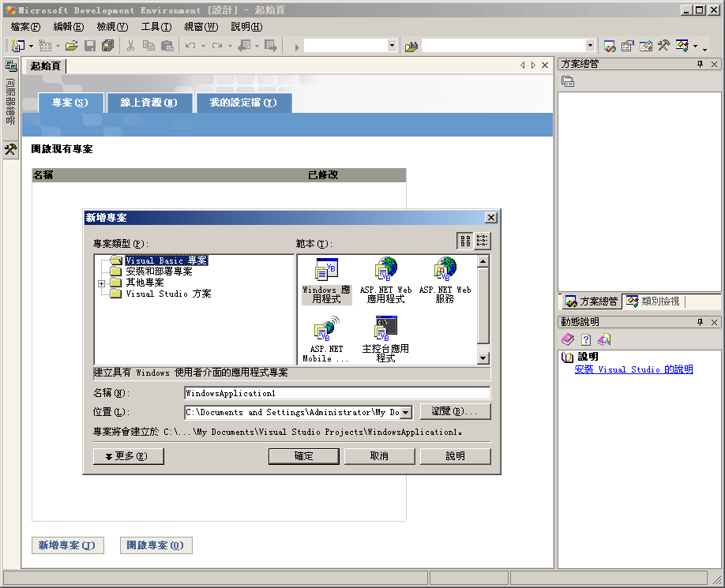The height and width of the screenshot is (588, 725).
Task: Open Class View from the main toolbar icon
Action: coord(682,46)
